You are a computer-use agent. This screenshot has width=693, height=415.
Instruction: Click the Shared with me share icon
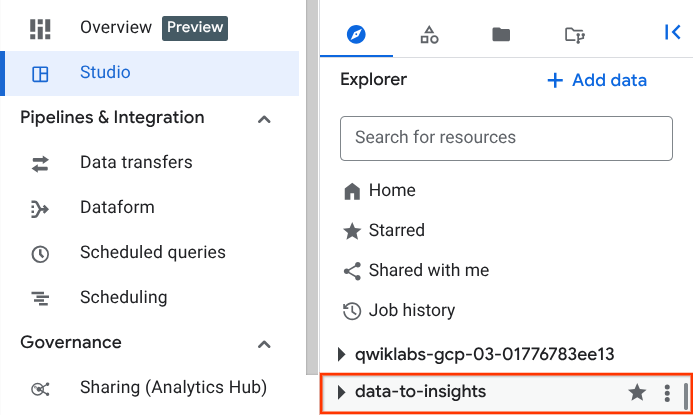pyautogui.click(x=352, y=271)
